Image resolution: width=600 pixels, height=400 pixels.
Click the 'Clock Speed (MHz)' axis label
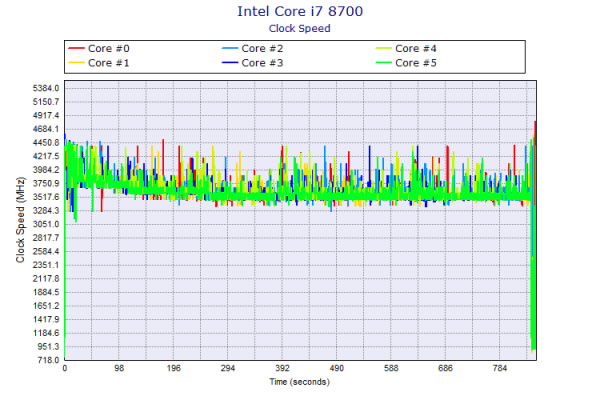pos(20,220)
